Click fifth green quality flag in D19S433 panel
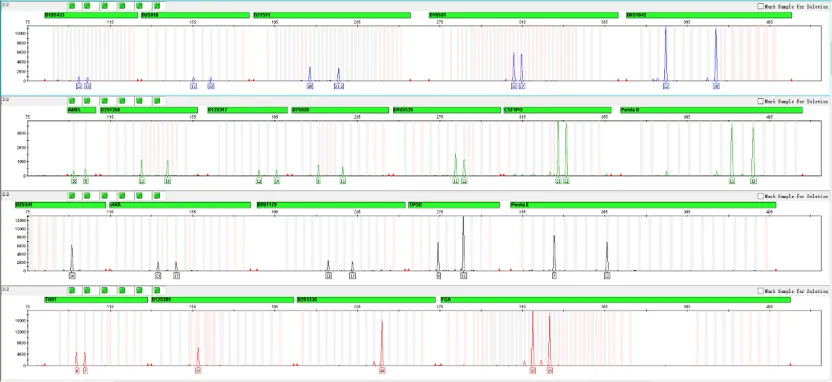This screenshot has width=832, height=382. click(139, 6)
